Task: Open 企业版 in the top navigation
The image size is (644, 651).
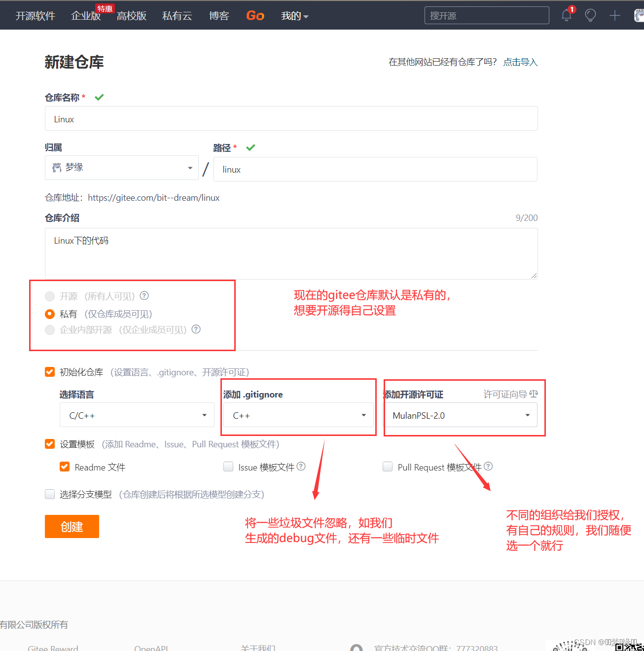Action: pos(86,16)
